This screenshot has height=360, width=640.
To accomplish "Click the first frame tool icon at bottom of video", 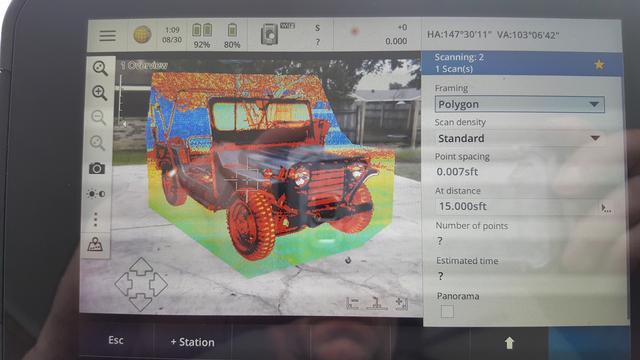I will pos(353,303).
